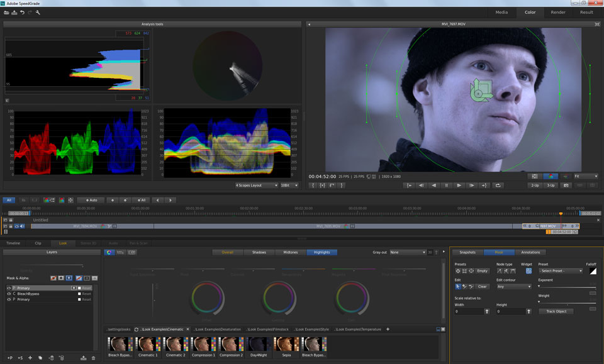This screenshot has width=604, height=364.
Task: Select the first Node type tool
Action: pos(501,271)
